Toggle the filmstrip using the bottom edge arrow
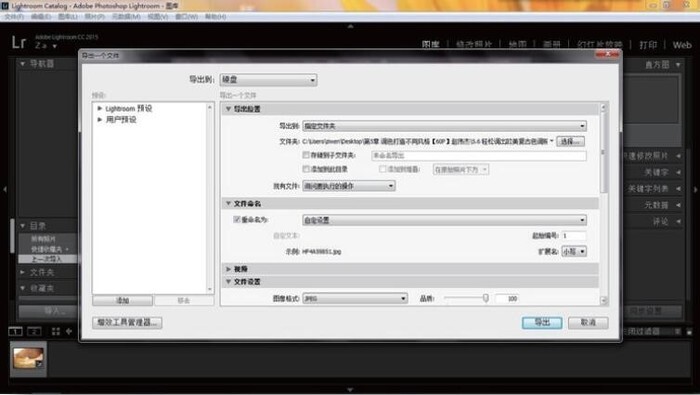 tap(350, 390)
